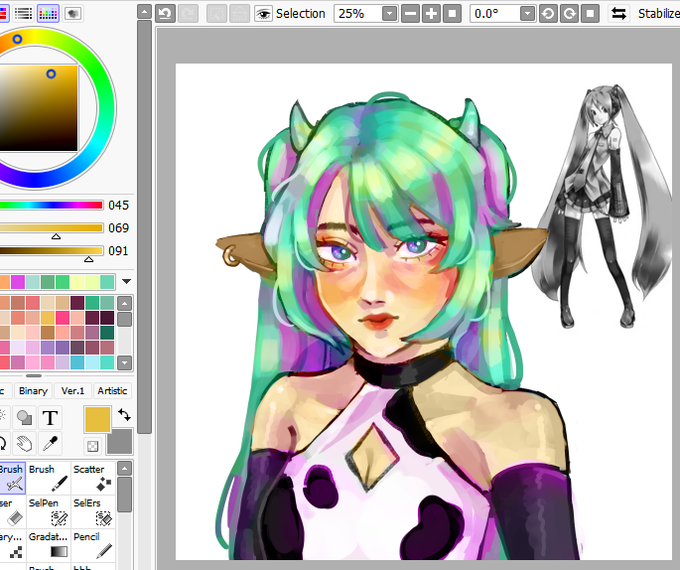Choose the cyan swatch in the bottom palette row
Image resolution: width=680 pixels, height=570 pixels.
[77, 362]
